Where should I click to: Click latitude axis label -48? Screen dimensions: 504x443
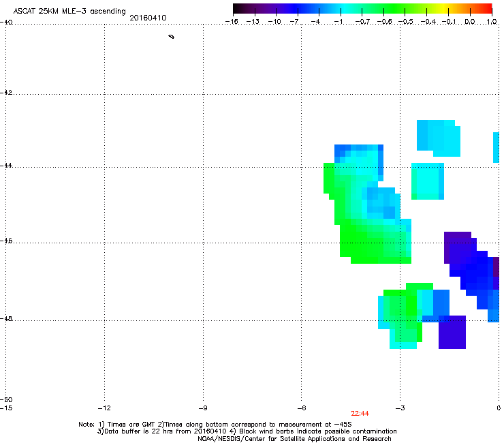[6, 318]
